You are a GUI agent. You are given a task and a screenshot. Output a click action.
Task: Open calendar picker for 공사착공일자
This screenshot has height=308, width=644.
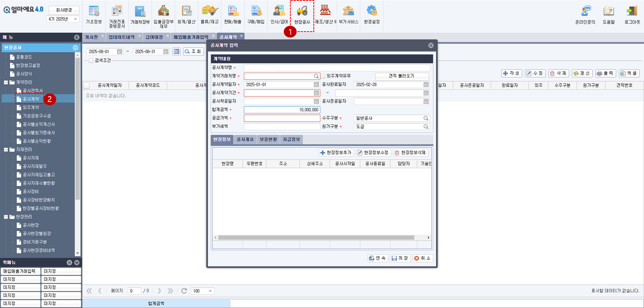(317, 101)
